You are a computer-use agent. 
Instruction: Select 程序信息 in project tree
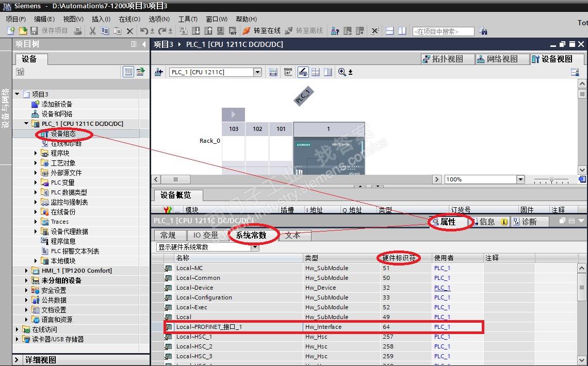(x=63, y=241)
